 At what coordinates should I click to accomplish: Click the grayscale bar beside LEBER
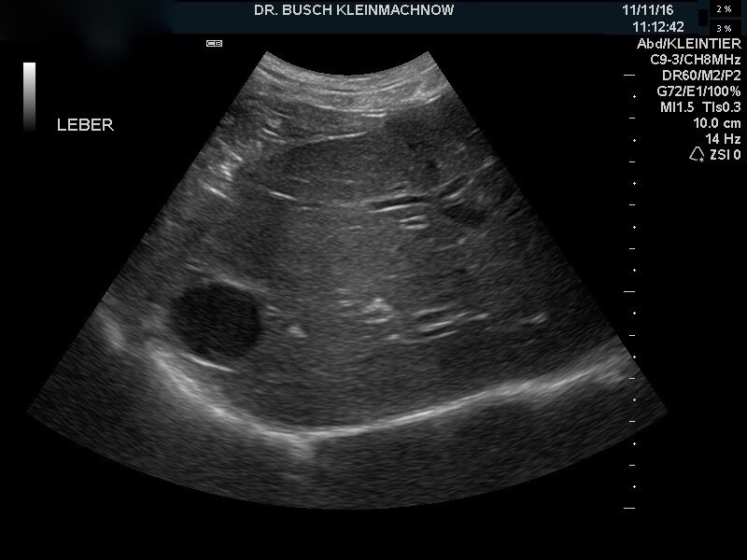tap(30, 95)
